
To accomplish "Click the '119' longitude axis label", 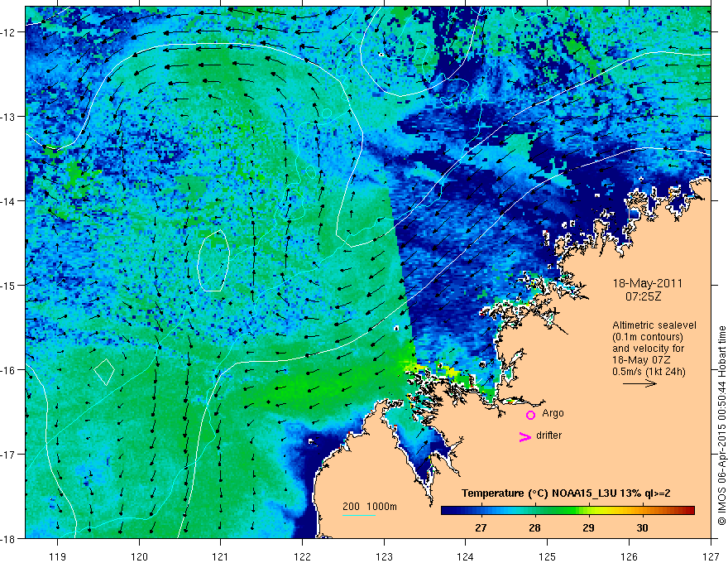I will click(x=58, y=556).
